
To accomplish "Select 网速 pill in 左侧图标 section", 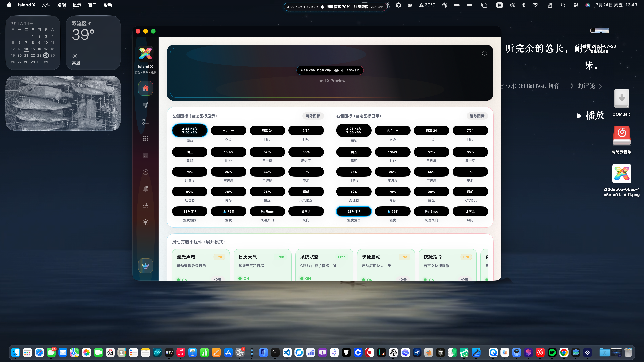I will (190, 130).
